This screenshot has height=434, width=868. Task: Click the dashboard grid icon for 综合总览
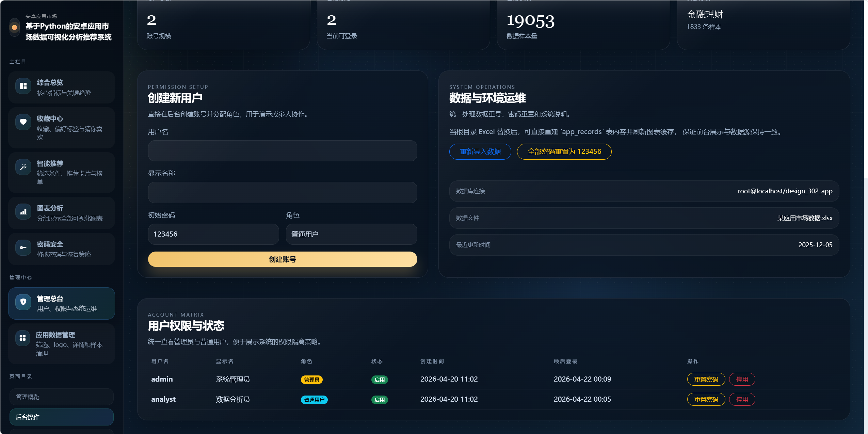click(23, 86)
